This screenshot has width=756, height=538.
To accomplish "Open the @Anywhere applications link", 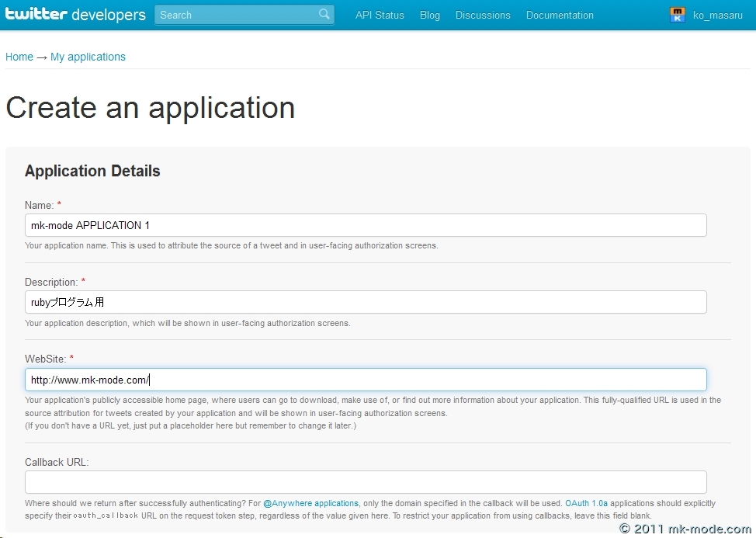I will point(310,503).
